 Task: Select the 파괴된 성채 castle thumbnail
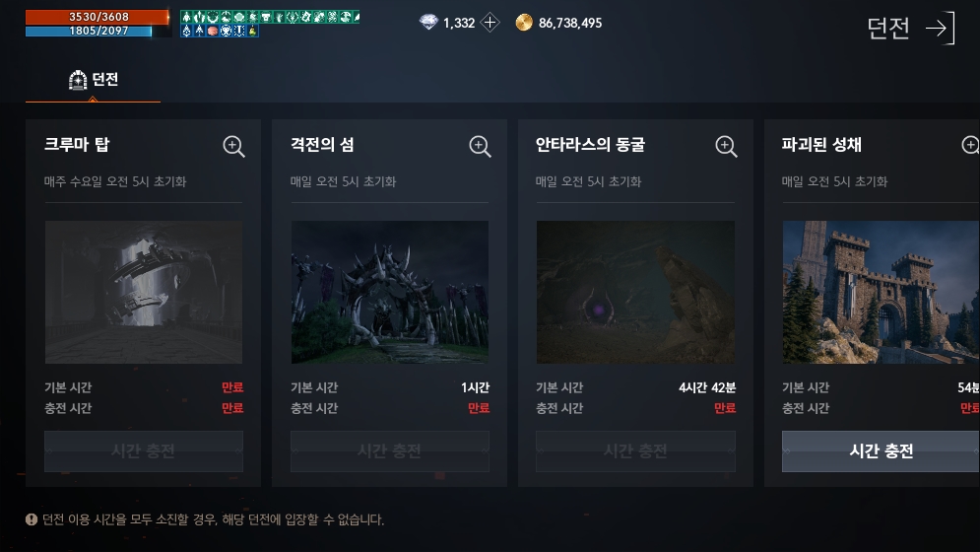[x=882, y=293]
